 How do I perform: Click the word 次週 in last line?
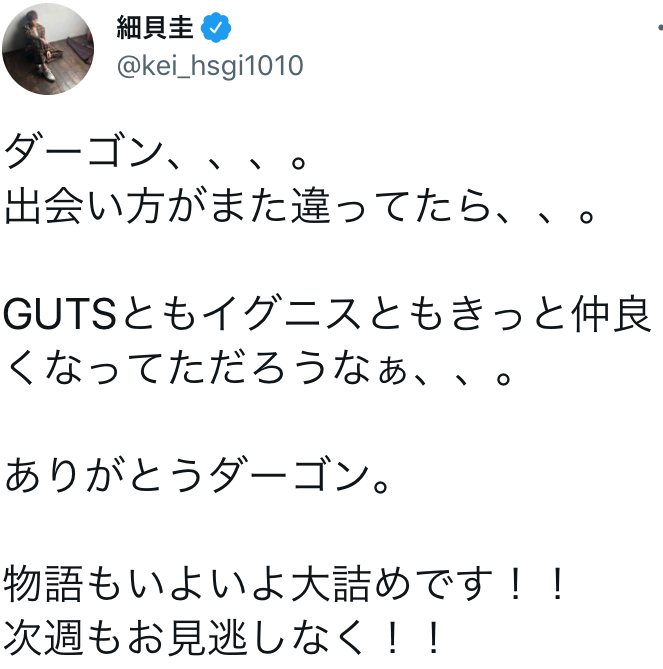pos(43,637)
